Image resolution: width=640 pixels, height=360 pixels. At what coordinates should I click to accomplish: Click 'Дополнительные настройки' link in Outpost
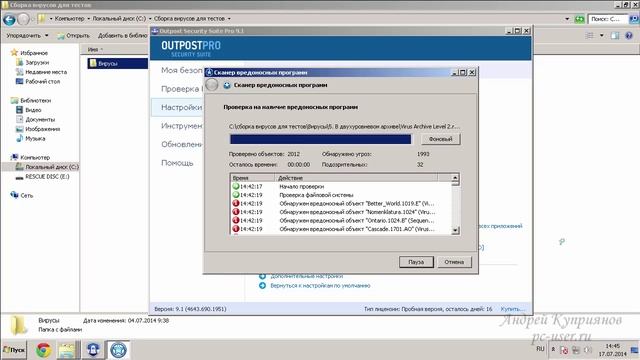307,276
